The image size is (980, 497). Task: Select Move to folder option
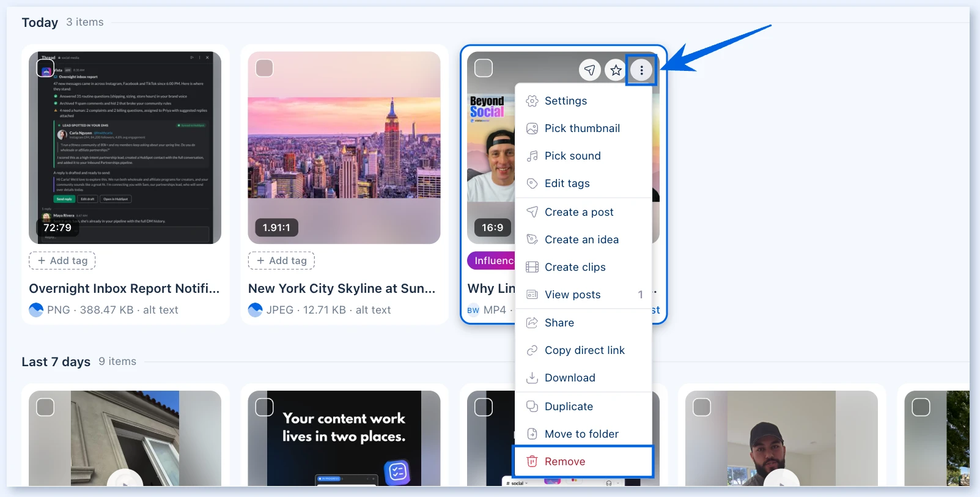(x=583, y=434)
